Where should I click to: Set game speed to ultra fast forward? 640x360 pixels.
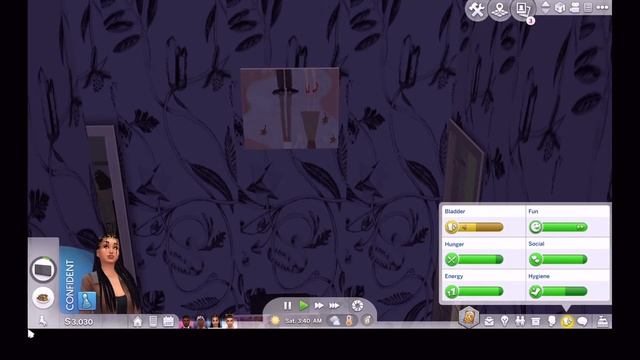(334, 305)
